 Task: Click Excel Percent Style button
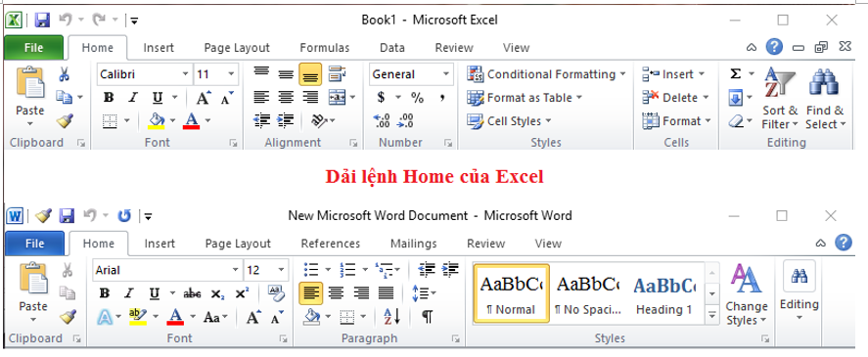417,98
